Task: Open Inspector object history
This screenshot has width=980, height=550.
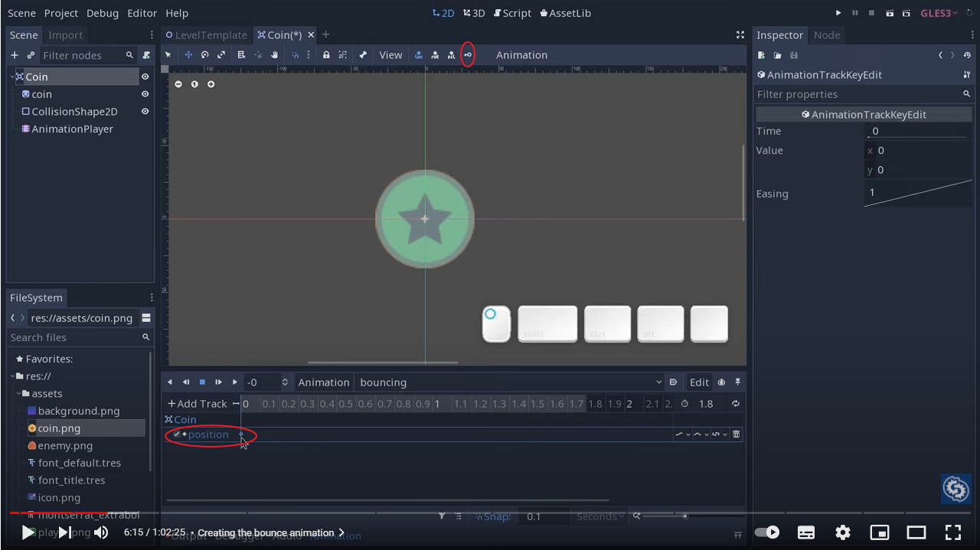Action: (x=968, y=55)
